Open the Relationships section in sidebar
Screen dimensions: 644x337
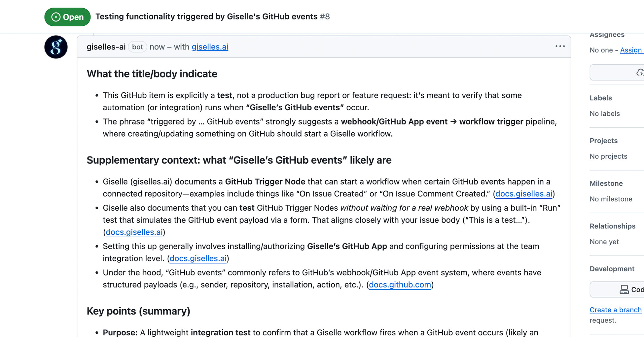click(612, 226)
